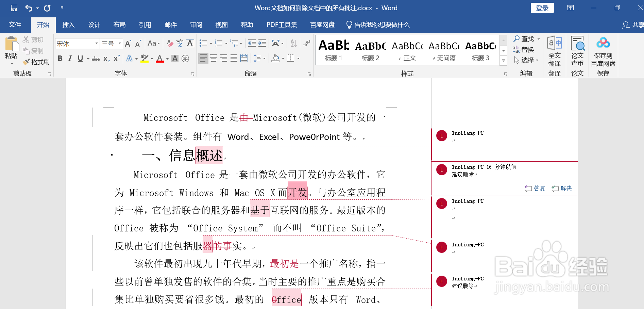644x309 pixels.
Task: Click the 登录 (Sign in) button
Action: 542,8
